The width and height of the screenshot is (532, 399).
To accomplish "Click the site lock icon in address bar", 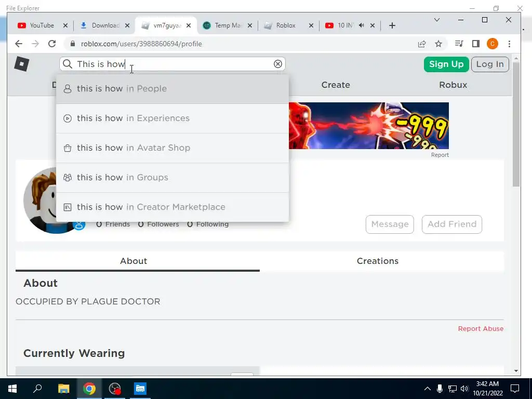I will pyautogui.click(x=72, y=44).
